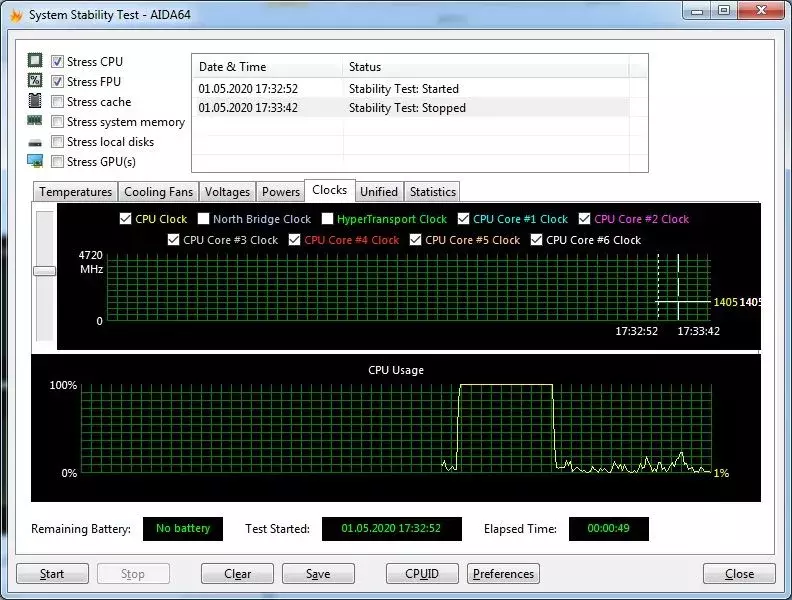Enable the North Bridge Clock graph checkbox

point(203,219)
